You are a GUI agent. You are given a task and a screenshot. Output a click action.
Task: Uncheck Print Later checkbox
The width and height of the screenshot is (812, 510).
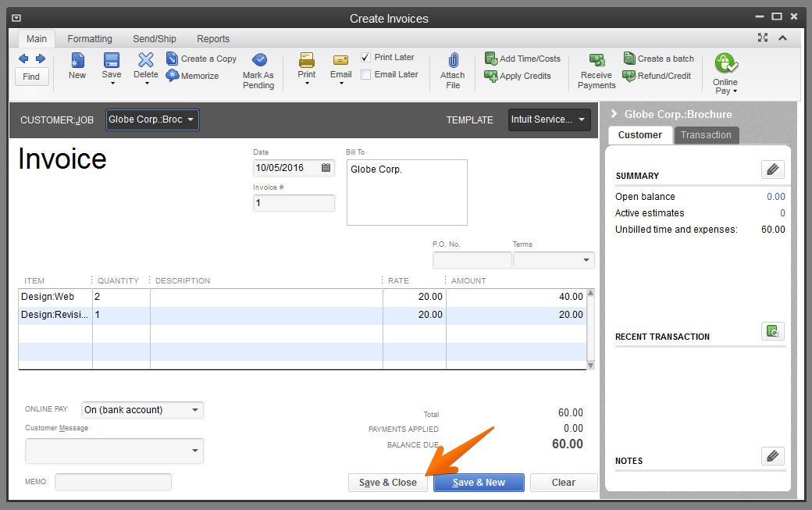coord(365,57)
